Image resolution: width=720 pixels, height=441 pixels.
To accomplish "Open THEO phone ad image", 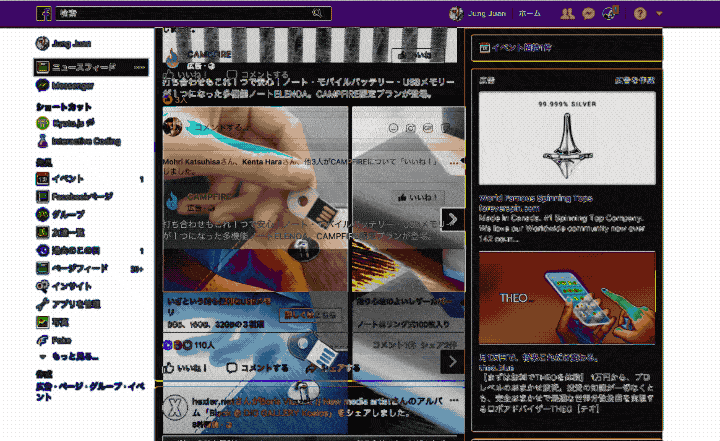I will click(x=567, y=298).
